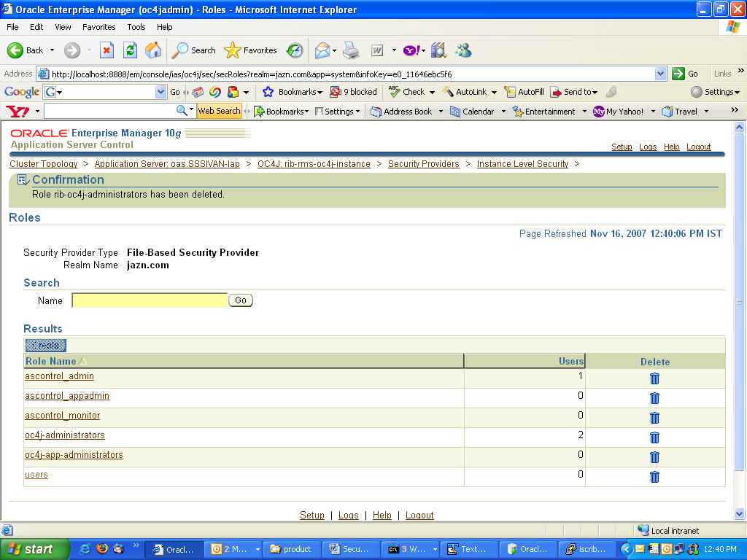Click the Yahoo toolbar search text box
The image size is (747, 560).
pyautogui.click(x=109, y=111)
